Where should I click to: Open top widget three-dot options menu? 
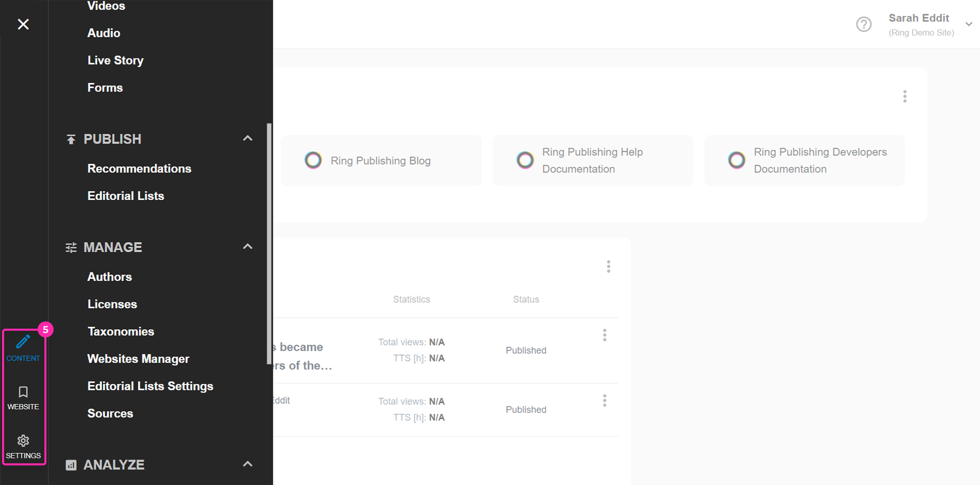pyautogui.click(x=905, y=96)
